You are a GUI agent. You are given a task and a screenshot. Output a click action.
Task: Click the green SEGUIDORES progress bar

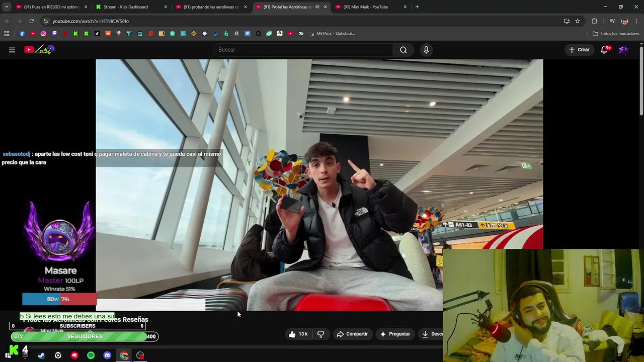(85, 336)
